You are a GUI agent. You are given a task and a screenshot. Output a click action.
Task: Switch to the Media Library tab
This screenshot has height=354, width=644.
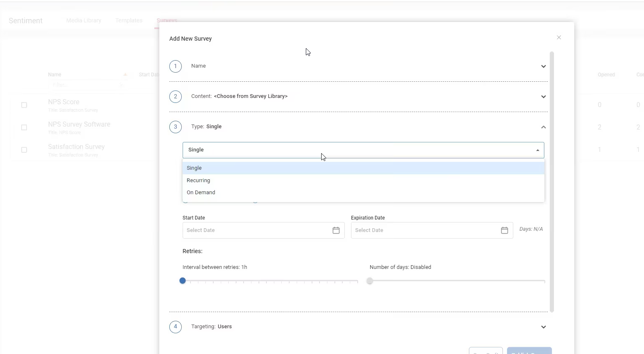point(84,20)
